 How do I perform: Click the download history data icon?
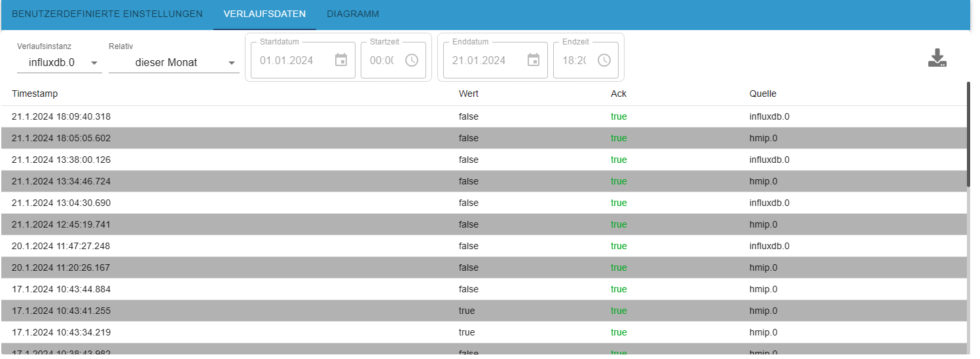point(937,58)
